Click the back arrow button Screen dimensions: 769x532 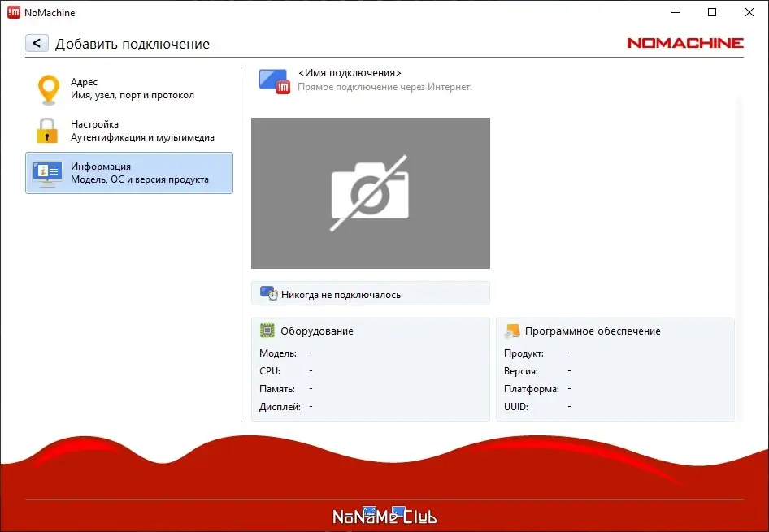(x=37, y=43)
